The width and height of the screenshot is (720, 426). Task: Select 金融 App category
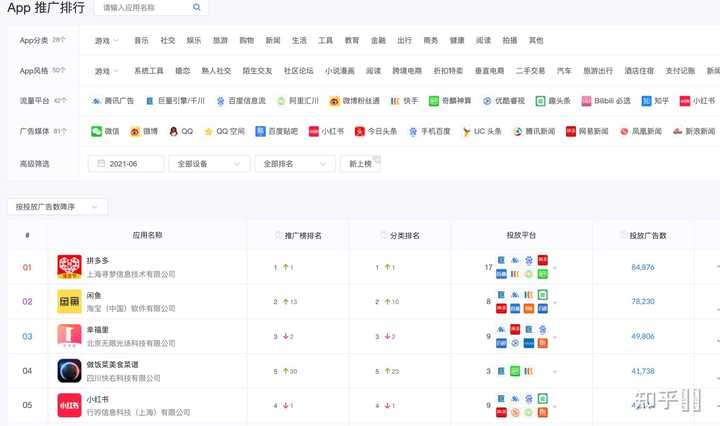click(x=378, y=40)
